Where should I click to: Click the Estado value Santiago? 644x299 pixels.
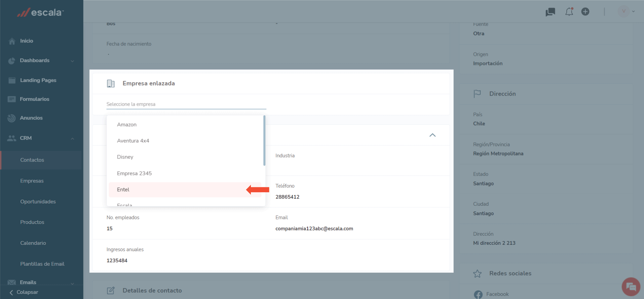pyautogui.click(x=483, y=184)
